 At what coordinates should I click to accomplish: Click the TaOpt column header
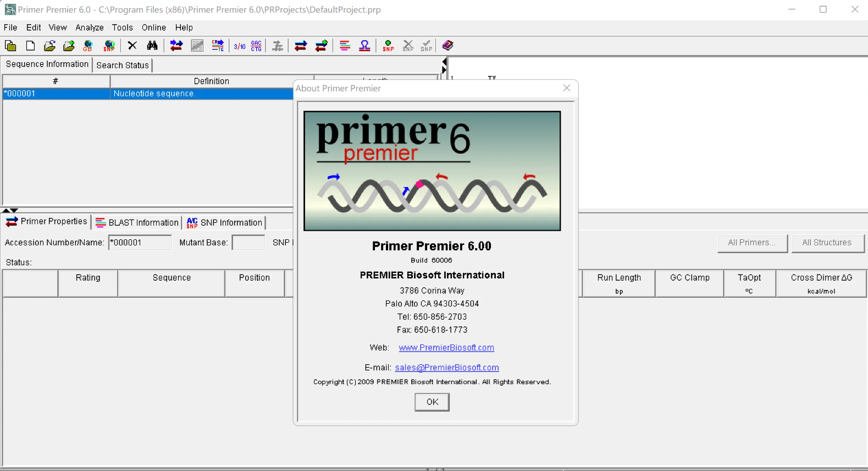pyautogui.click(x=749, y=283)
